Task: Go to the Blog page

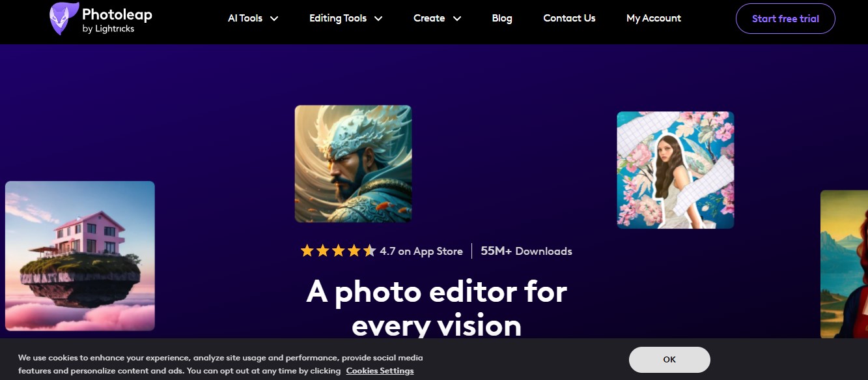Action: tap(502, 18)
